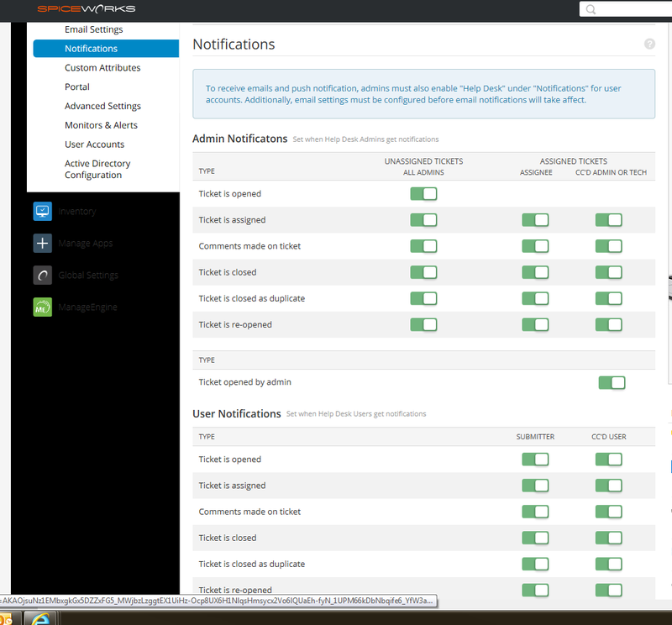672x625 pixels.
Task: Toggle the Ticket opened by admin notification
Action: [x=612, y=382]
